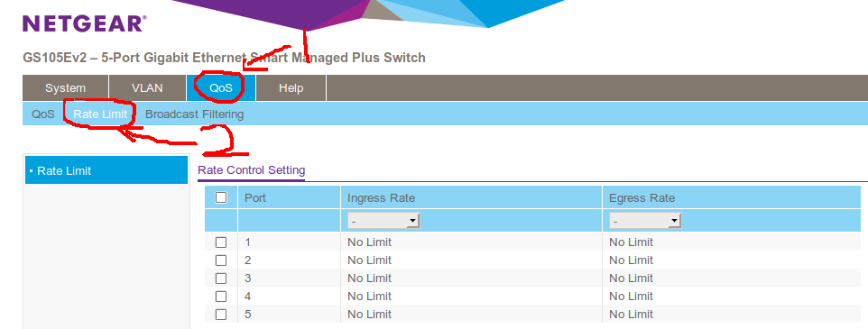Select the port 5 checkbox

click(221, 314)
